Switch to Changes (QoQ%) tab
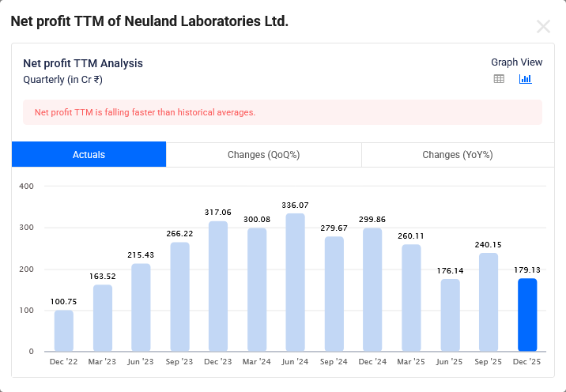566x392 pixels. (263, 155)
